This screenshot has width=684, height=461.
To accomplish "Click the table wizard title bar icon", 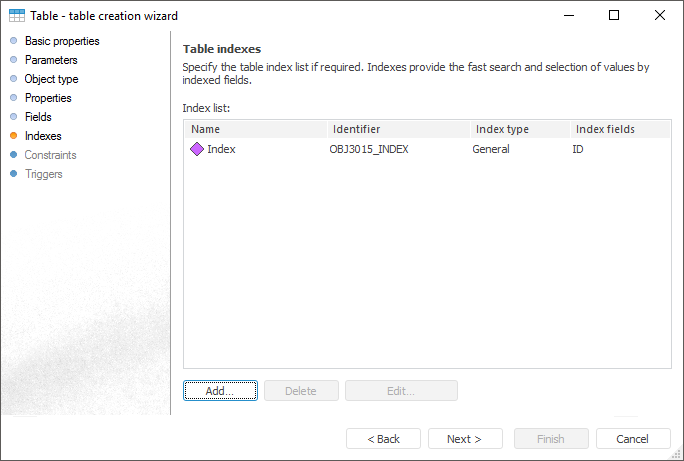I will (17, 15).
